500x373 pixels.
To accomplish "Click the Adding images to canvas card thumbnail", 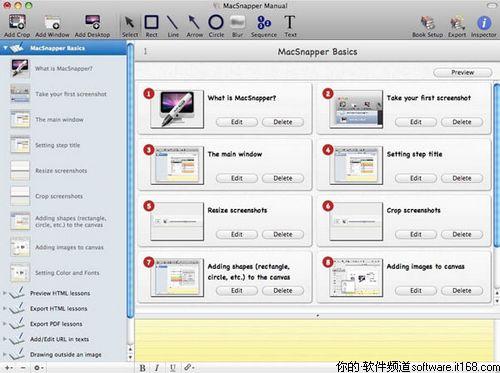I will point(356,278).
